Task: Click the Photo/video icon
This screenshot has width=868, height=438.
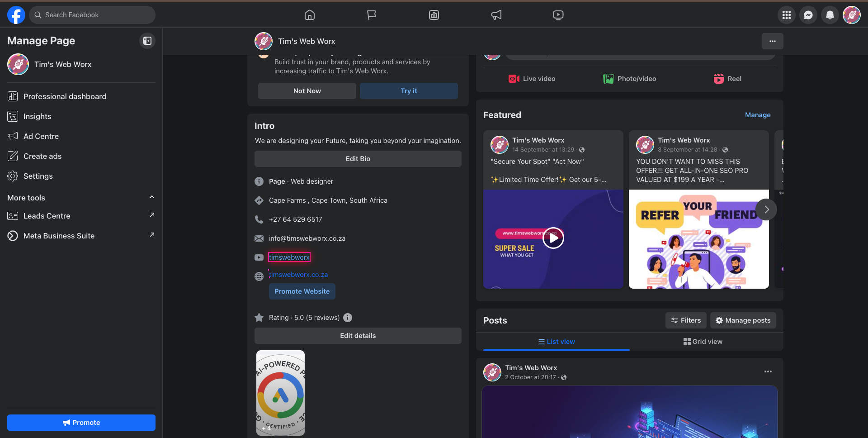Action: click(x=609, y=79)
